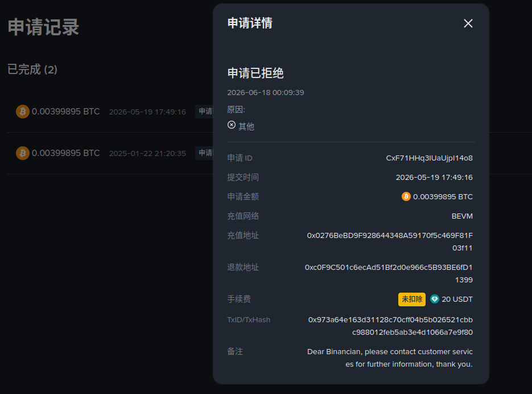532x394 pixels.
Task: Click the 0.00399895 BTC amount dated 2026-05-19 in list
Action: click(66, 112)
